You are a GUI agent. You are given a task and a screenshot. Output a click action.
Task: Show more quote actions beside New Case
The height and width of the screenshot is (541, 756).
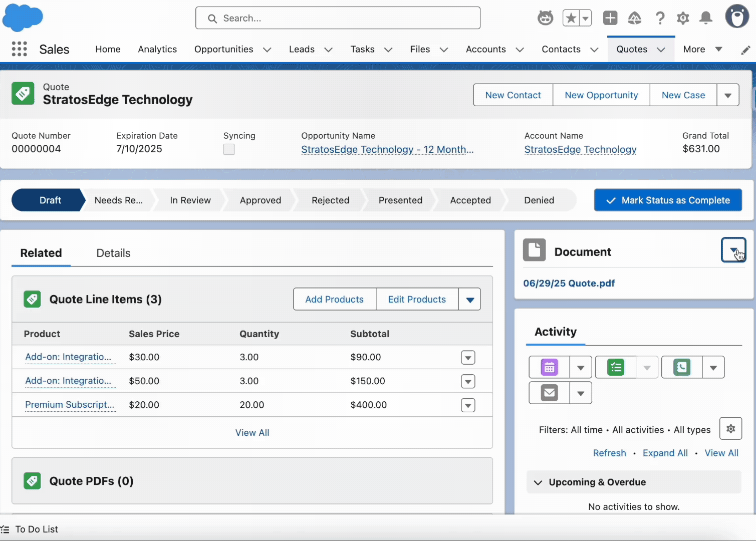click(728, 95)
